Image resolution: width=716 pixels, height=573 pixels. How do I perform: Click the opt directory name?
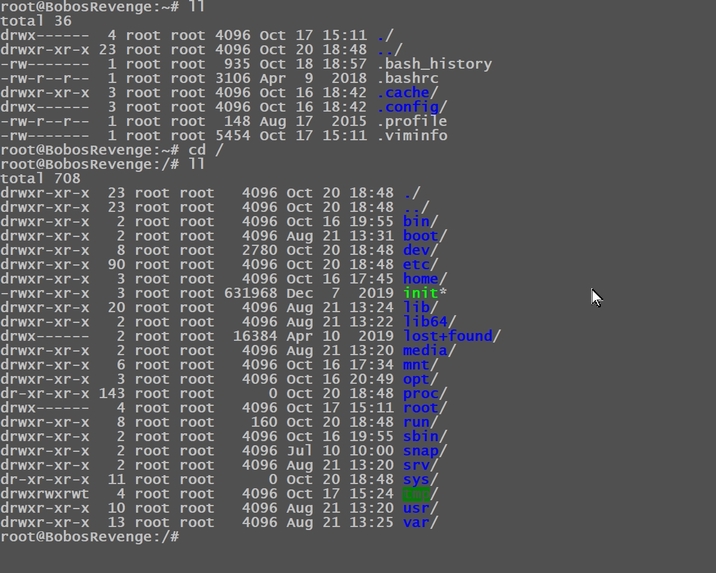tap(416, 379)
